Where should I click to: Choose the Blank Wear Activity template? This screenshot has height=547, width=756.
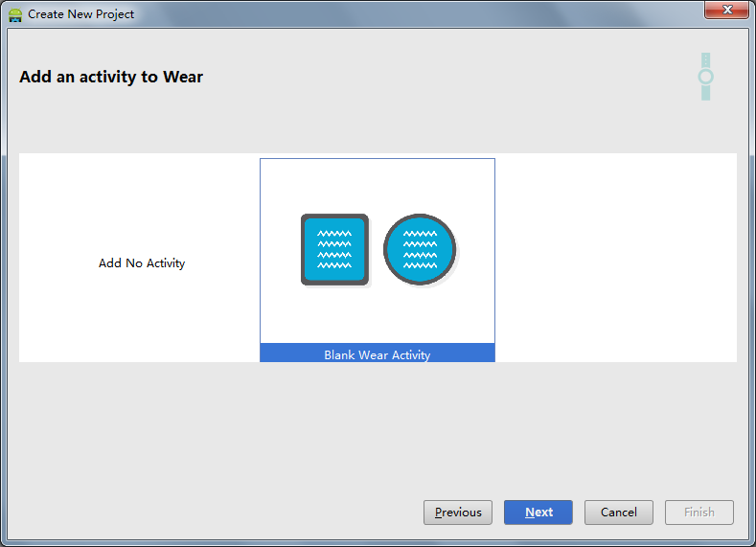coord(377,261)
